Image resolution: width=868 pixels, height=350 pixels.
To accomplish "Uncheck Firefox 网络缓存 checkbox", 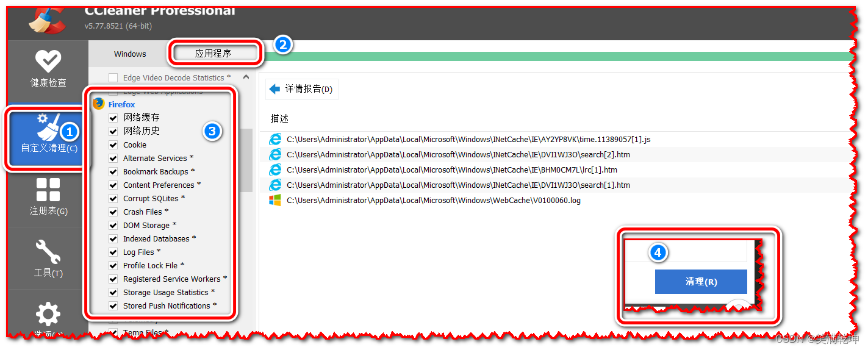I will click(x=113, y=118).
